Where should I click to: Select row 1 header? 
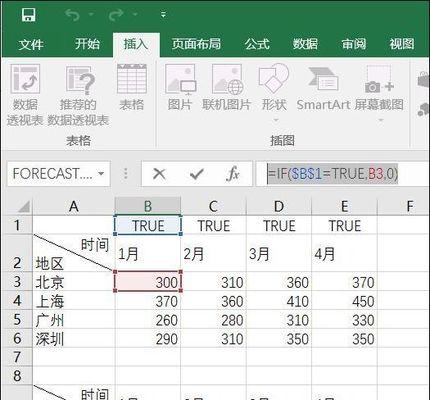[x=17, y=225]
